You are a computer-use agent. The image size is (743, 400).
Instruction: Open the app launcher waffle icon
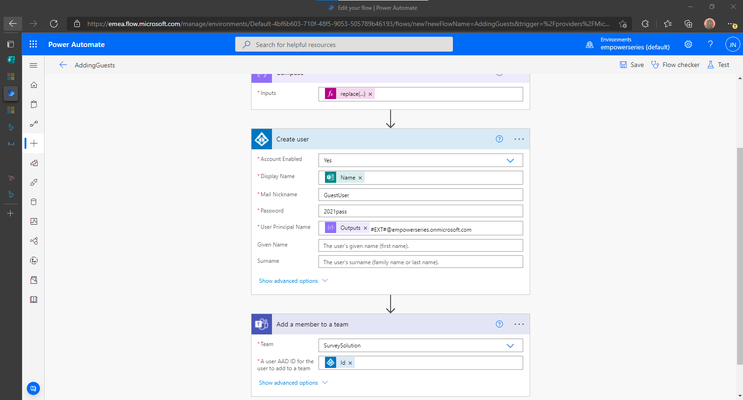[x=33, y=44]
